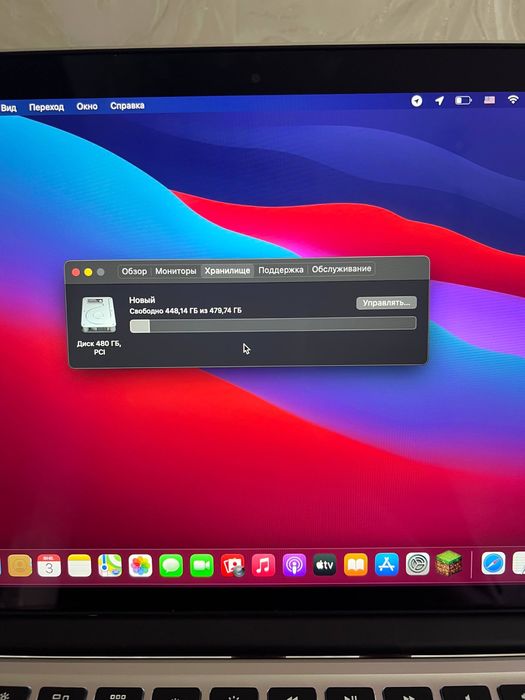525x700 pixels.
Task: Open Maps from the Dock
Action: pyautogui.click(x=110, y=566)
